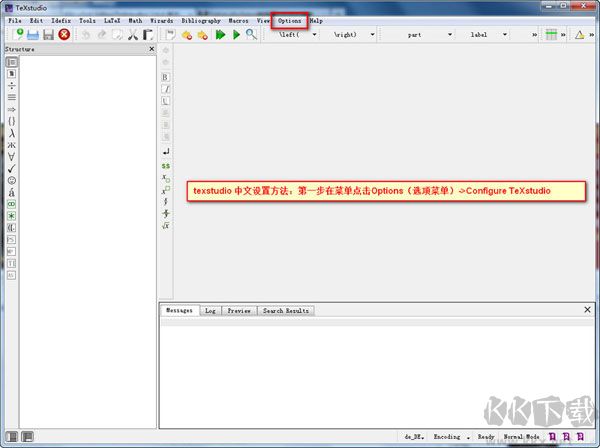
Task: Expand the toolbar overflow chevron after label
Action: coord(535,35)
